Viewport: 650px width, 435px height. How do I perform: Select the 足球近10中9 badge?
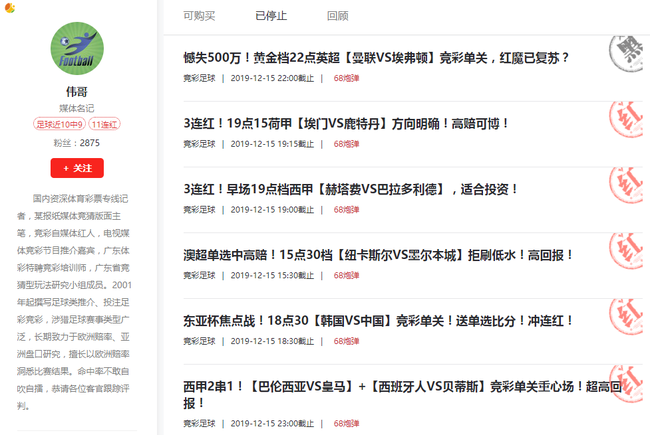pos(59,124)
